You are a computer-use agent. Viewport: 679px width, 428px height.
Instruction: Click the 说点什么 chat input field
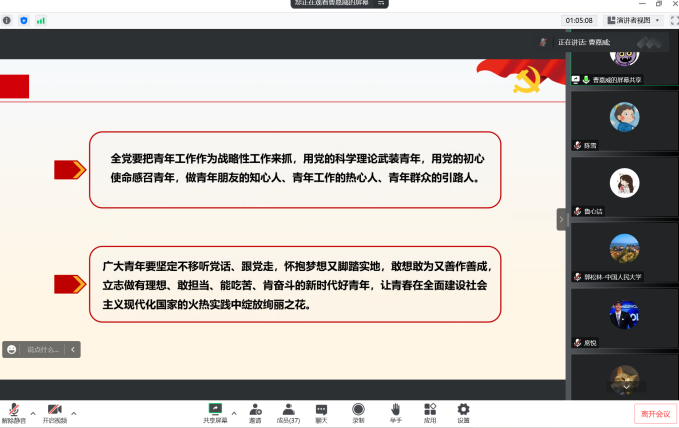pyautogui.click(x=43, y=349)
